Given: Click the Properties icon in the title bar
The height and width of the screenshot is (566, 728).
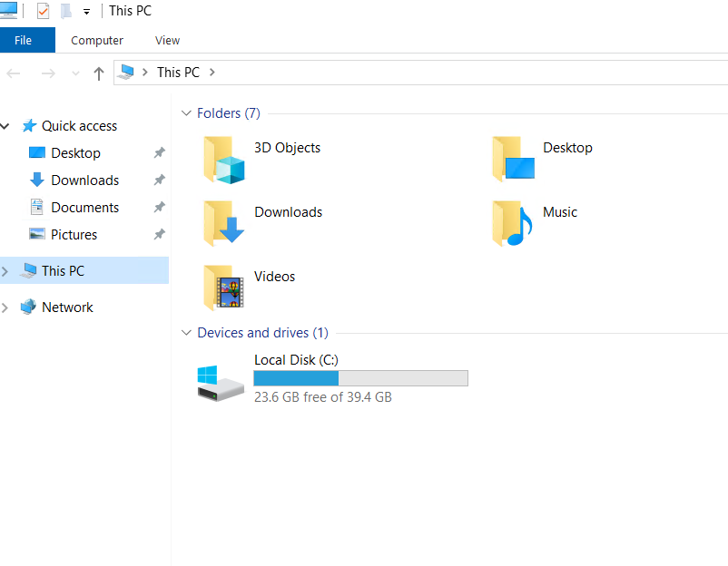Looking at the screenshot, I should [43, 12].
